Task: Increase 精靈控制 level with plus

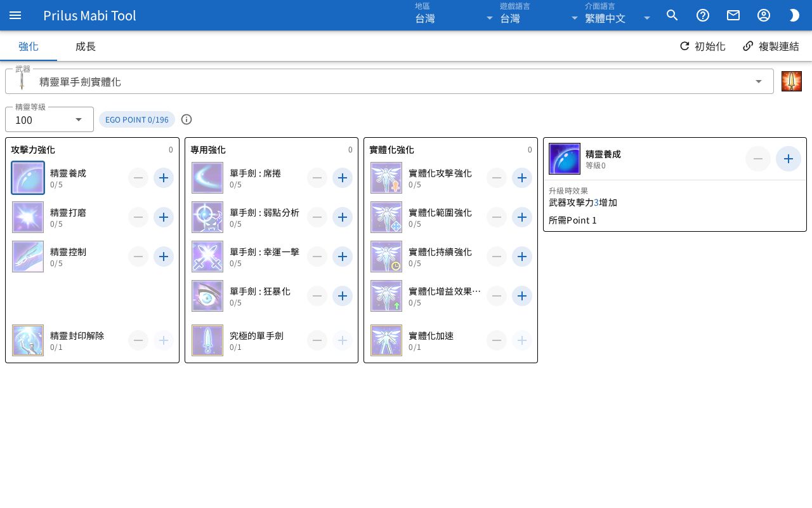Action: (164, 257)
